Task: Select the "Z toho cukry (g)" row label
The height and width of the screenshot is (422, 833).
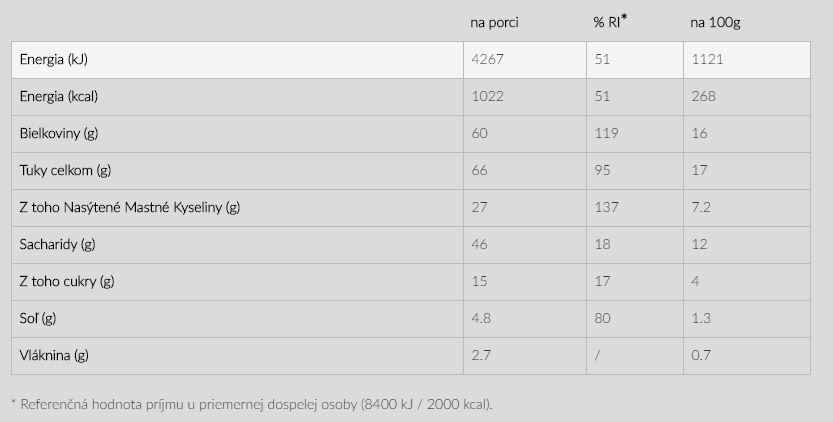Action: (x=67, y=281)
